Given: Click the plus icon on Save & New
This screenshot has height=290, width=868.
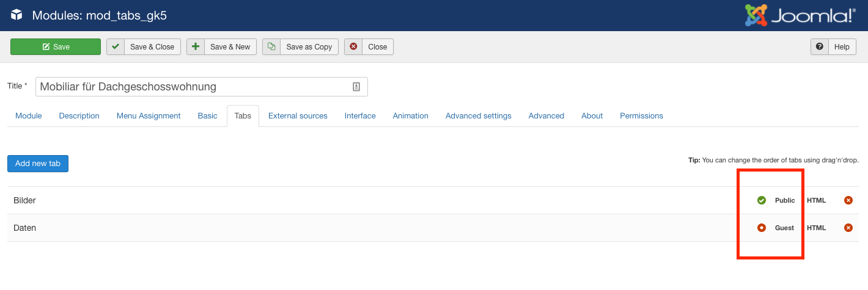Looking at the screenshot, I should 196,47.
